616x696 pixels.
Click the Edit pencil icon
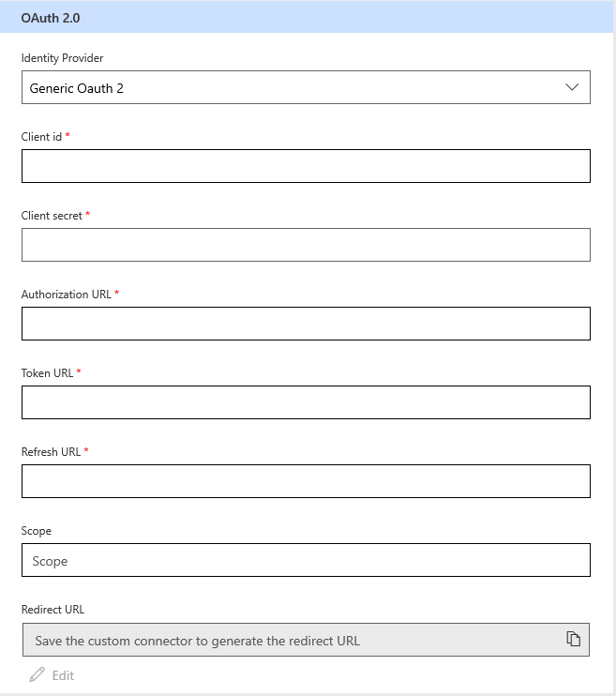click(x=38, y=674)
